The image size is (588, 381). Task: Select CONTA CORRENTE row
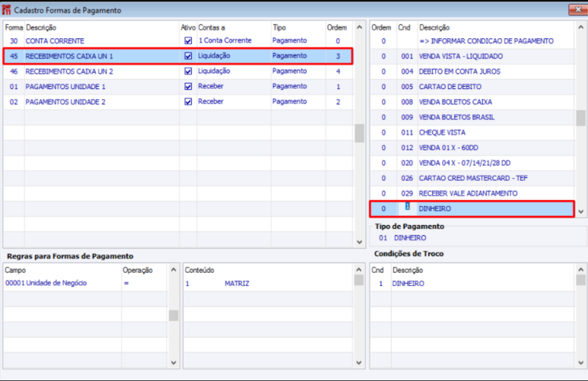(178, 40)
